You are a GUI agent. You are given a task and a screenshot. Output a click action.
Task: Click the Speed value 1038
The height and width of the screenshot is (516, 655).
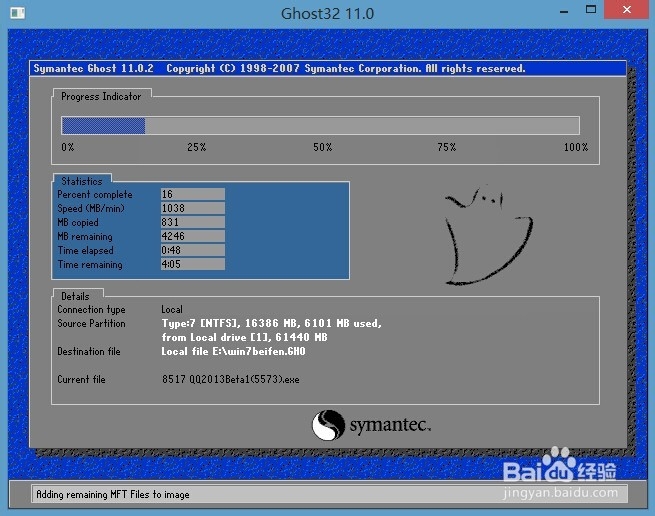pos(193,208)
